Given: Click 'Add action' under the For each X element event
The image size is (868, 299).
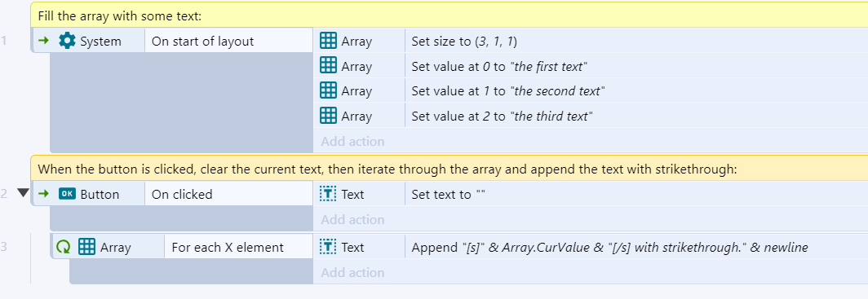Looking at the screenshot, I should [x=352, y=272].
